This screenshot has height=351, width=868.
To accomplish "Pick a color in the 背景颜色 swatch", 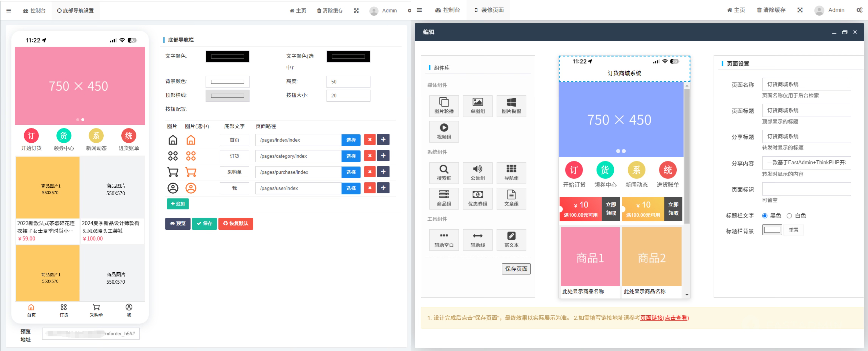I will click(227, 81).
